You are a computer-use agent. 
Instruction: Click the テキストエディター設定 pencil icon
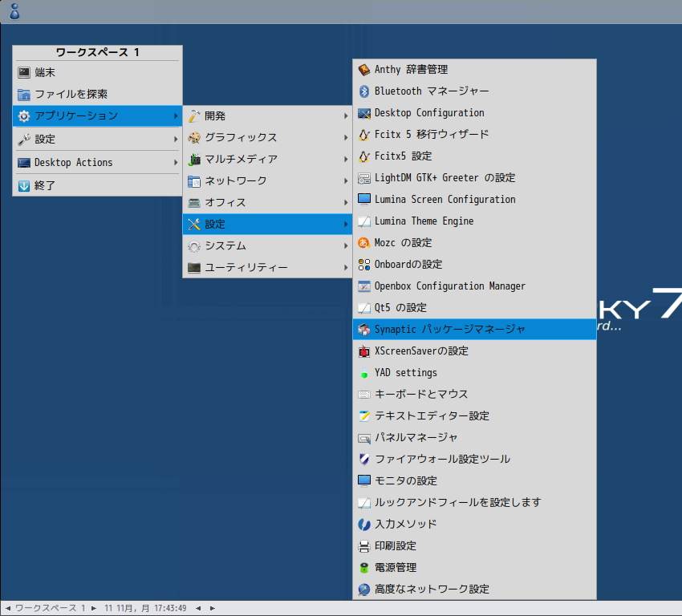pos(364,416)
